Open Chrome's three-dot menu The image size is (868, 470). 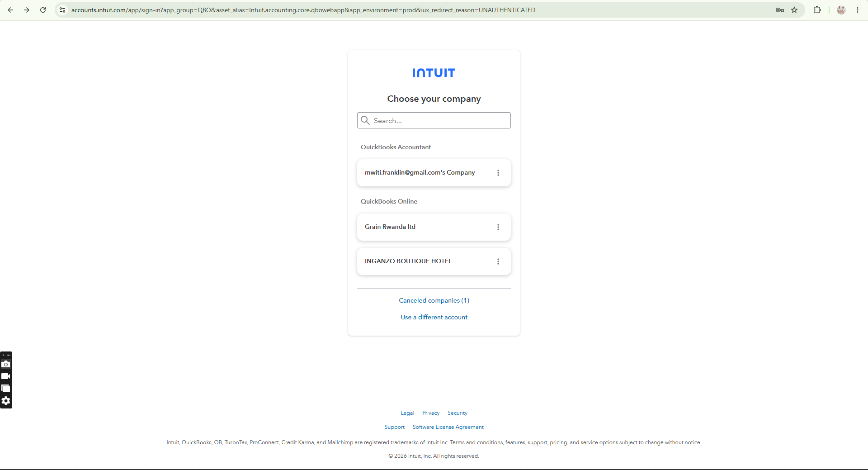(858, 10)
